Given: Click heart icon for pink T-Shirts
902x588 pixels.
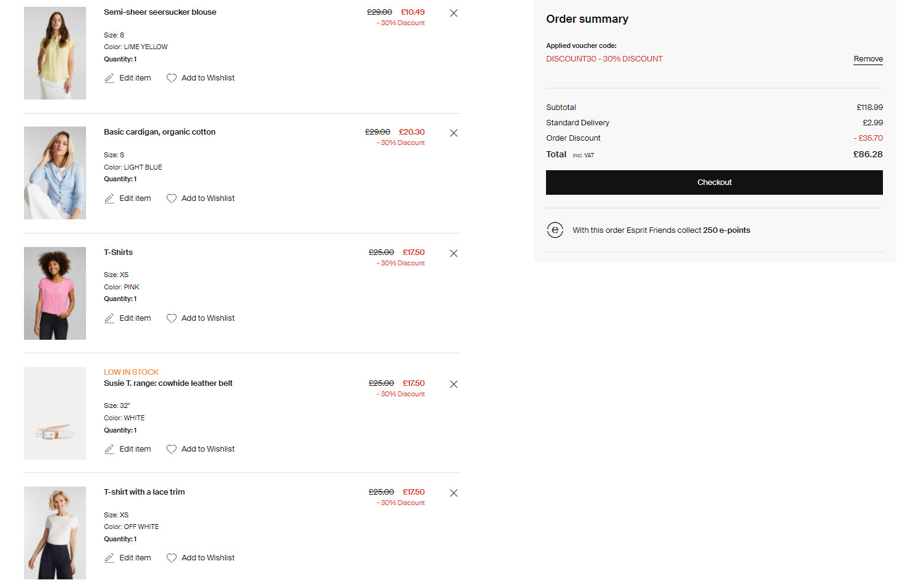Looking at the screenshot, I should pos(172,318).
